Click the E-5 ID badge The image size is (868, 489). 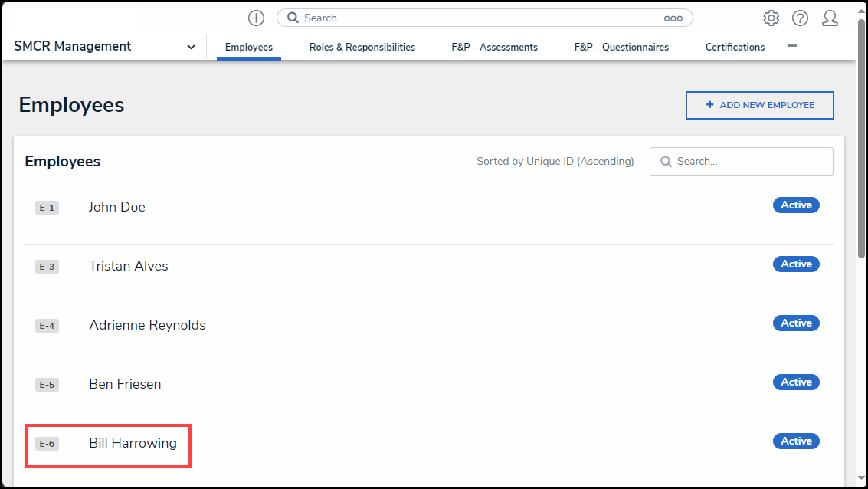(x=47, y=385)
